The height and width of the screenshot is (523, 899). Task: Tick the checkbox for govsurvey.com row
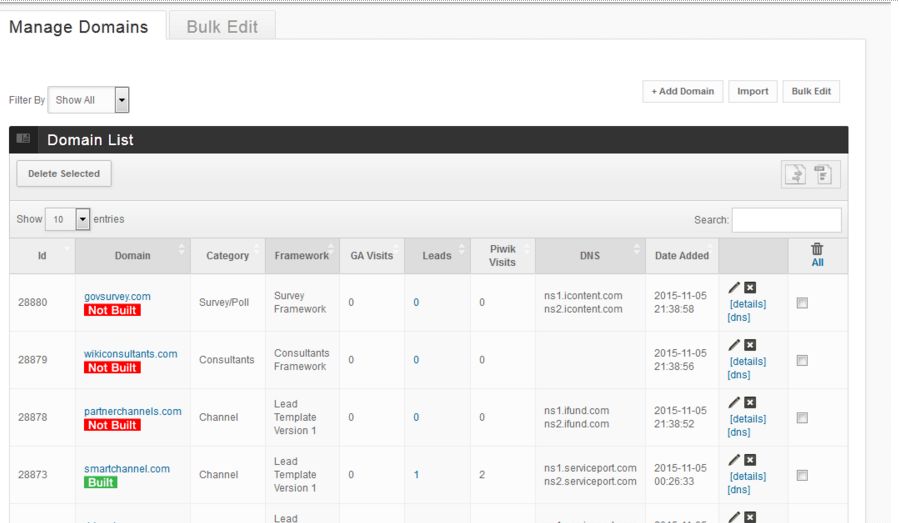802,303
